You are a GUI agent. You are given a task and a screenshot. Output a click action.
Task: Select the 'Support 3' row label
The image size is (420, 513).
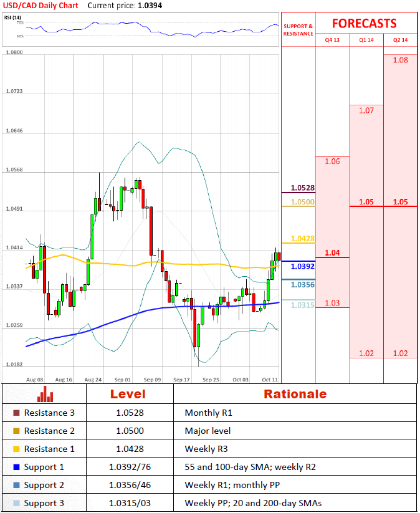[44, 503]
